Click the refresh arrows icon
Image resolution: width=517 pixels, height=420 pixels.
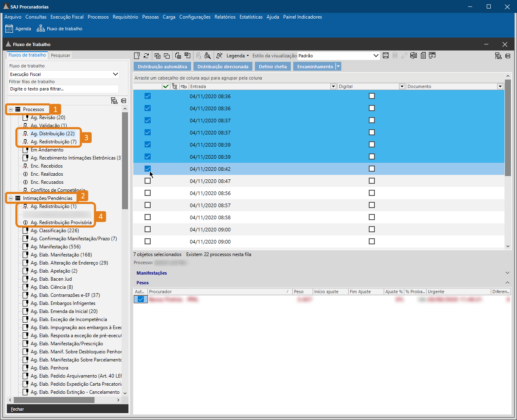point(146,56)
